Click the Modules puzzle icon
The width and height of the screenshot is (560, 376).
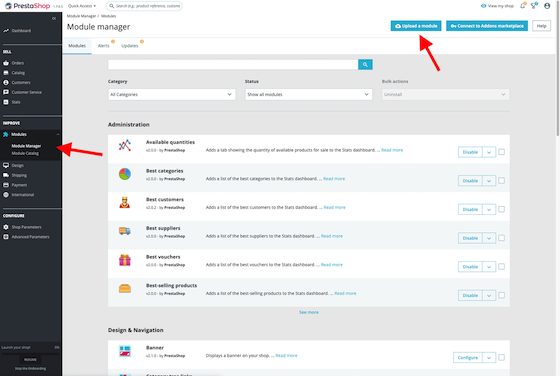pyautogui.click(x=6, y=135)
